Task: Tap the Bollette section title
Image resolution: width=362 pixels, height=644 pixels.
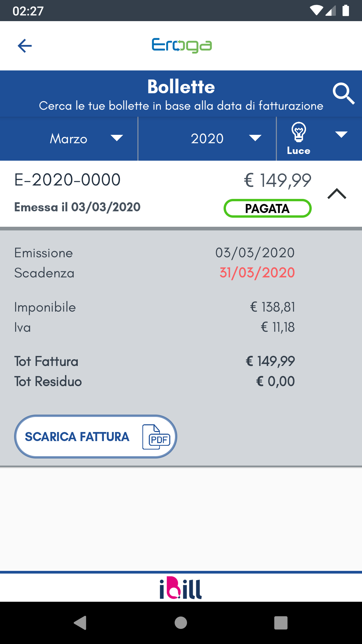Action: pyautogui.click(x=181, y=87)
